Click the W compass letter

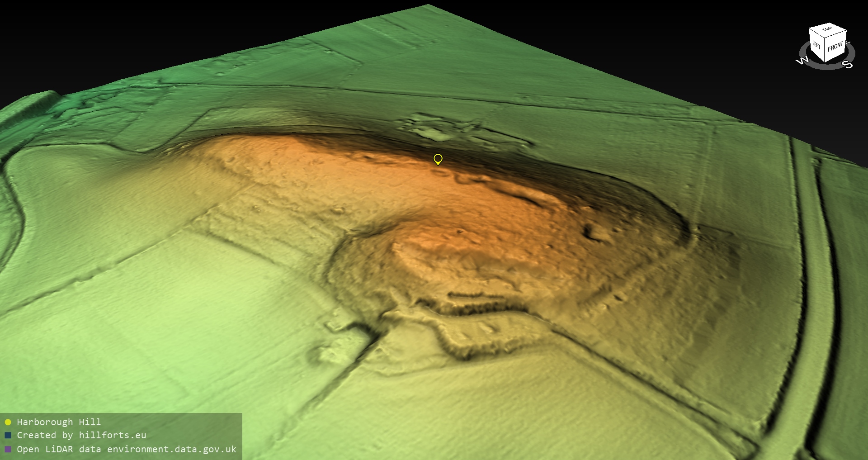(802, 61)
